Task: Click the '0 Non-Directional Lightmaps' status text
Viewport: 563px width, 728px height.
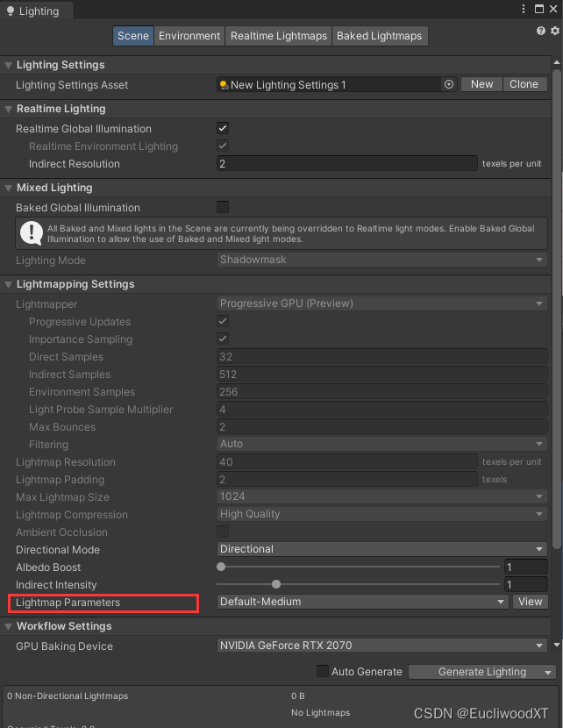Action: 68,696
